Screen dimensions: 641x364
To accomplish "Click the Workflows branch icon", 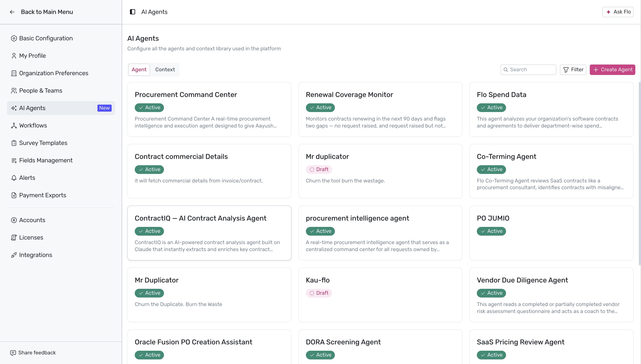I will click(x=14, y=126).
